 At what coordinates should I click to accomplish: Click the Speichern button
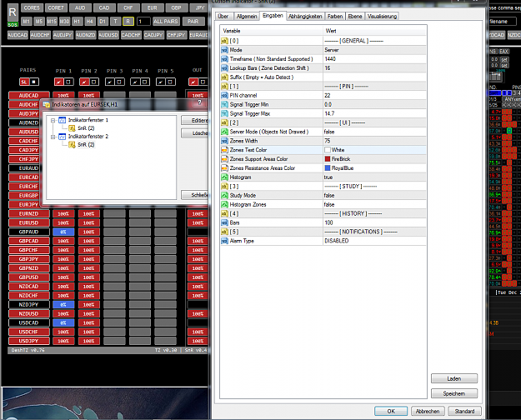coord(454,393)
